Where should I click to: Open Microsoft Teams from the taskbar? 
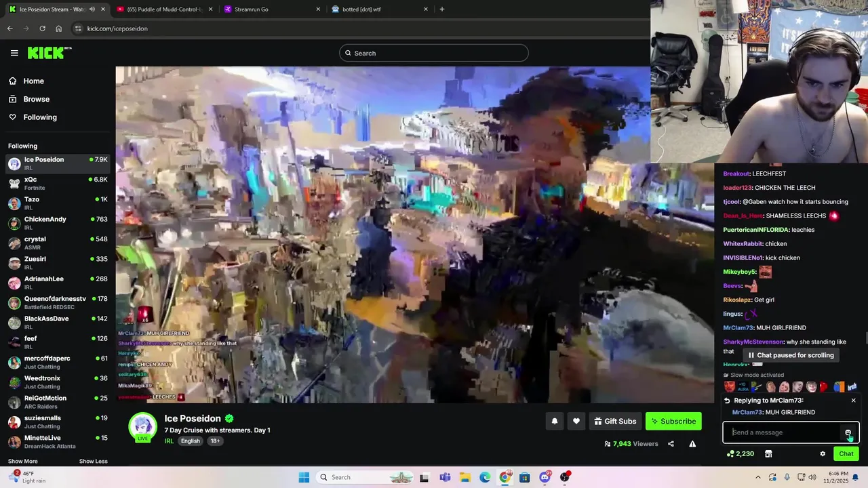point(445,477)
